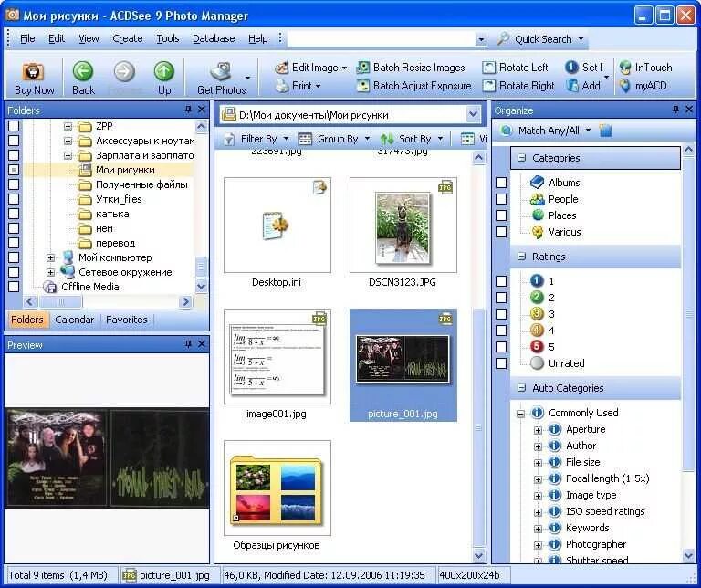This screenshot has height=588, width=701.
Task: Switch to the Calendar tab
Action: pos(74,320)
